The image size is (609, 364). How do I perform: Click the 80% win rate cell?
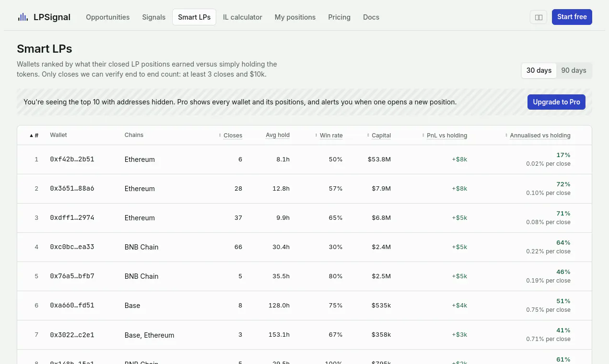pyautogui.click(x=336, y=276)
